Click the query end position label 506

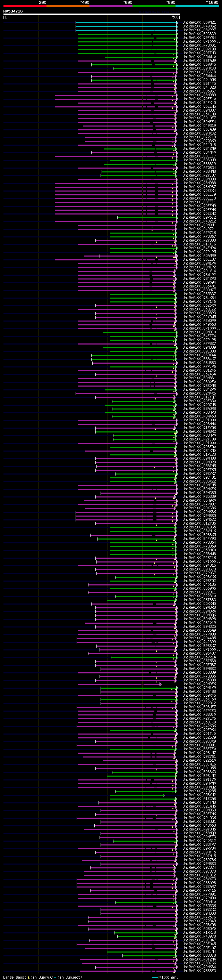click(175, 17)
